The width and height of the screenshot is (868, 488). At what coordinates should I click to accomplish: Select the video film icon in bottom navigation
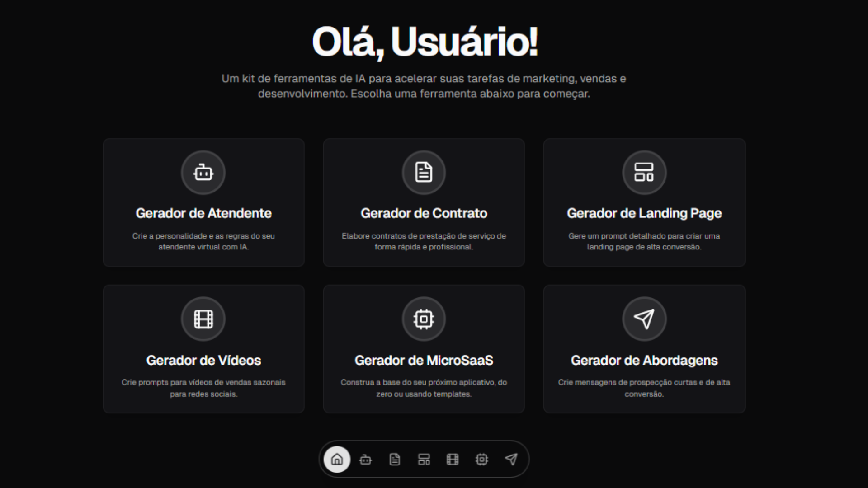453,459
